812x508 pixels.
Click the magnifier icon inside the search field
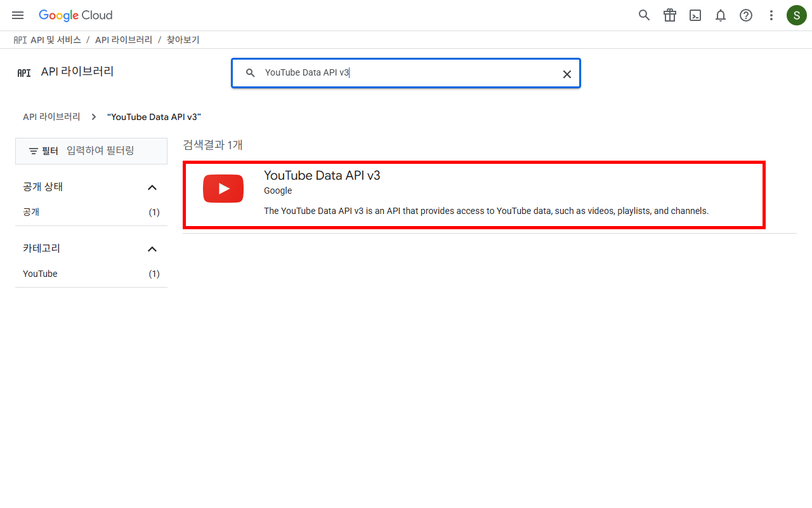click(x=251, y=73)
